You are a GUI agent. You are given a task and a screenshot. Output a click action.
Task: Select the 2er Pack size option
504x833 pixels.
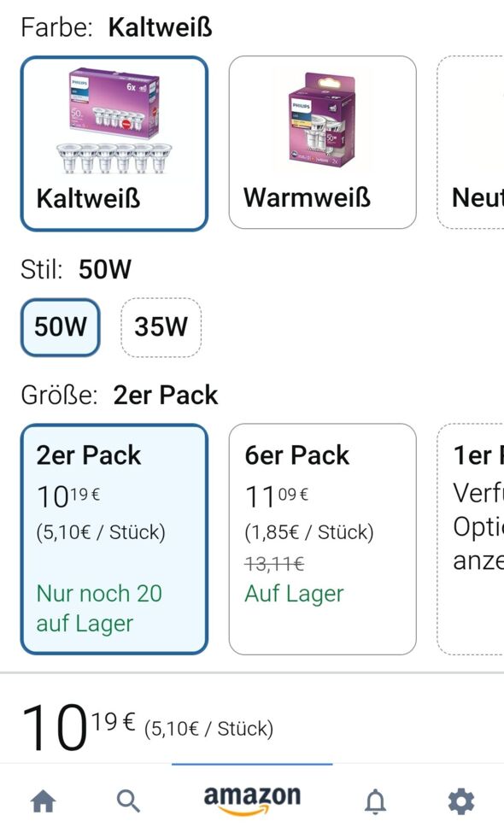115,538
